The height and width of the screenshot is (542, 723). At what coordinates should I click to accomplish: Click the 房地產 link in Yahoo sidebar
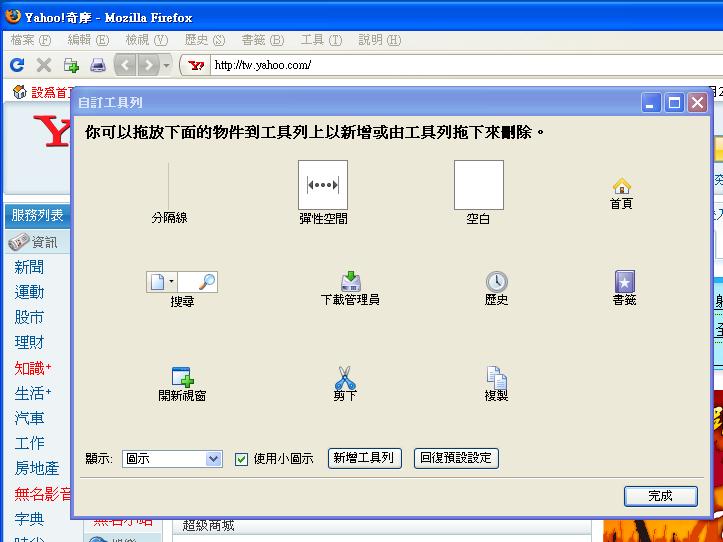pos(37,469)
